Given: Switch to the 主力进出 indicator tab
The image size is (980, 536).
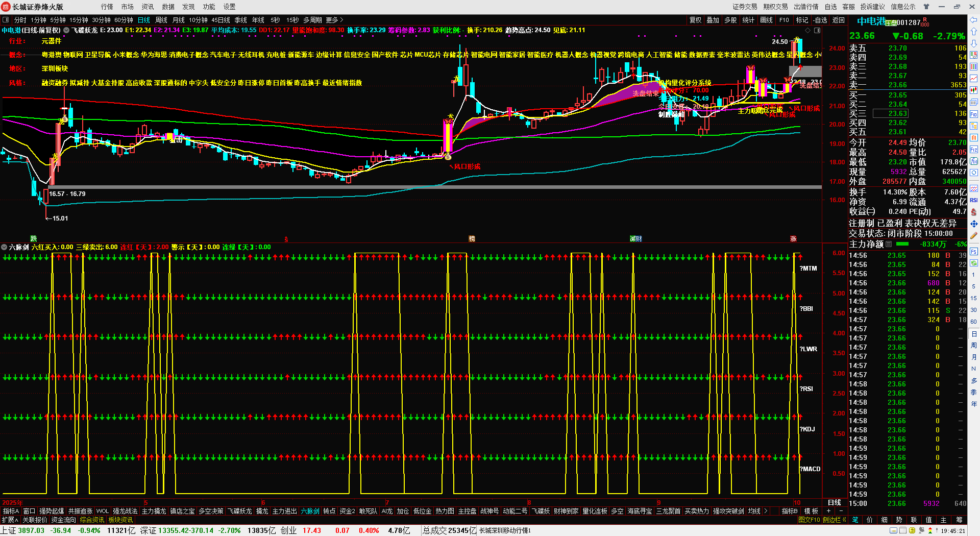Looking at the screenshot, I should pos(284,511).
